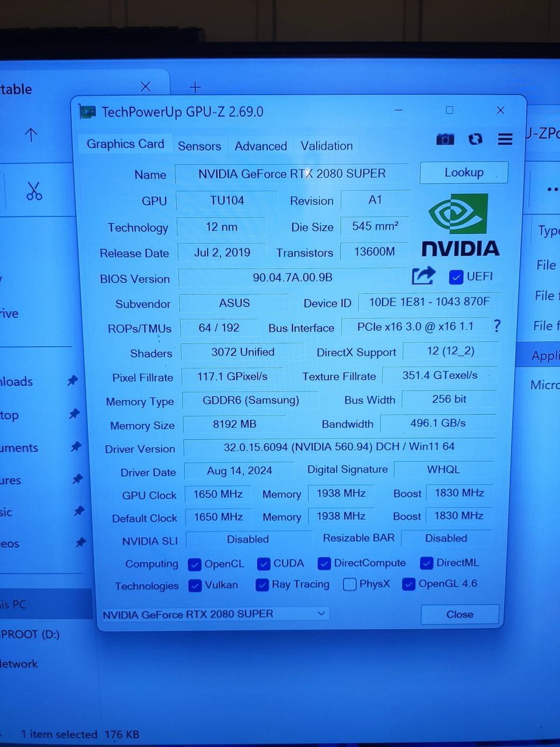Click the GPU-Z refresh icon
Screen dimensions: 560x747
pyautogui.click(x=475, y=139)
